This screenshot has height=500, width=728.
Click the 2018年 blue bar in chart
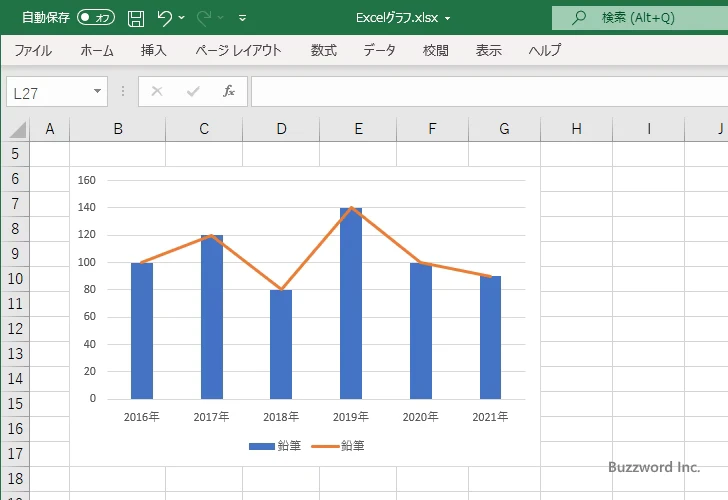281,344
